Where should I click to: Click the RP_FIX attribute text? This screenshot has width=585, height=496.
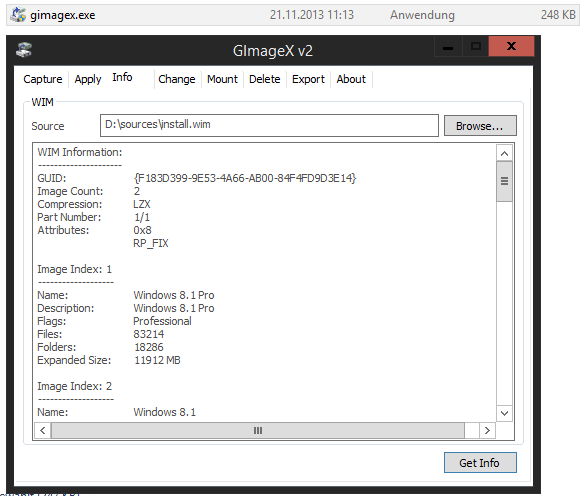point(151,243)
